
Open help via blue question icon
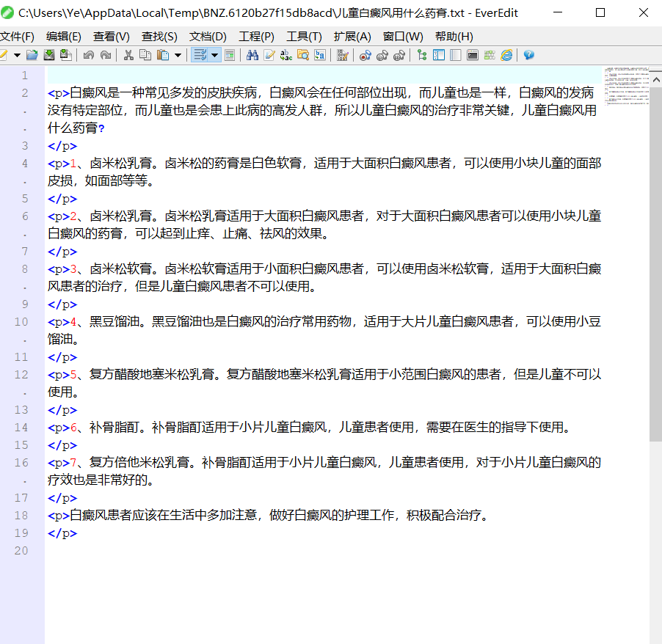pyautogui.click(x=529, y=55)
